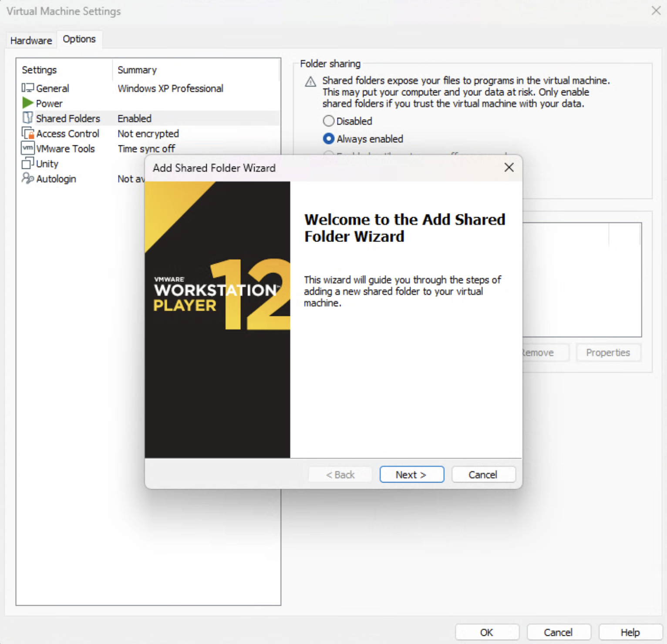
Task: Select the Disabled folder sharing option
Action: point(328,121)
